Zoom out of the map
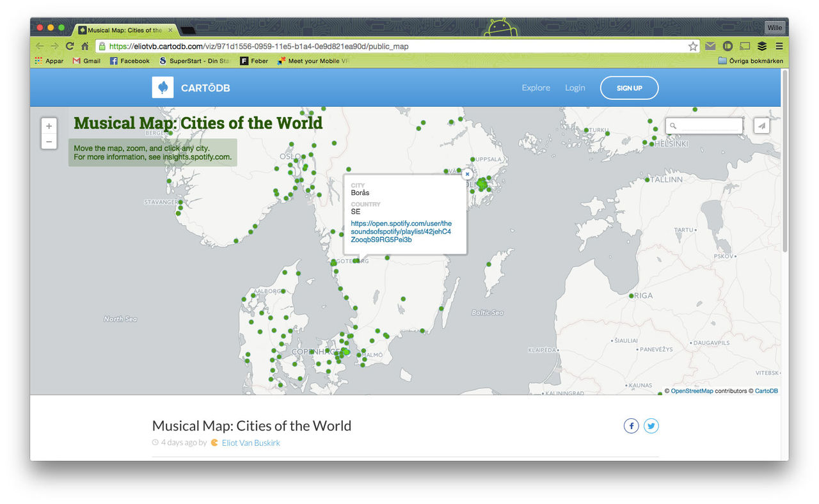This screenshot has height=504, width=819. pyautogui.click(x=49, y=141)
